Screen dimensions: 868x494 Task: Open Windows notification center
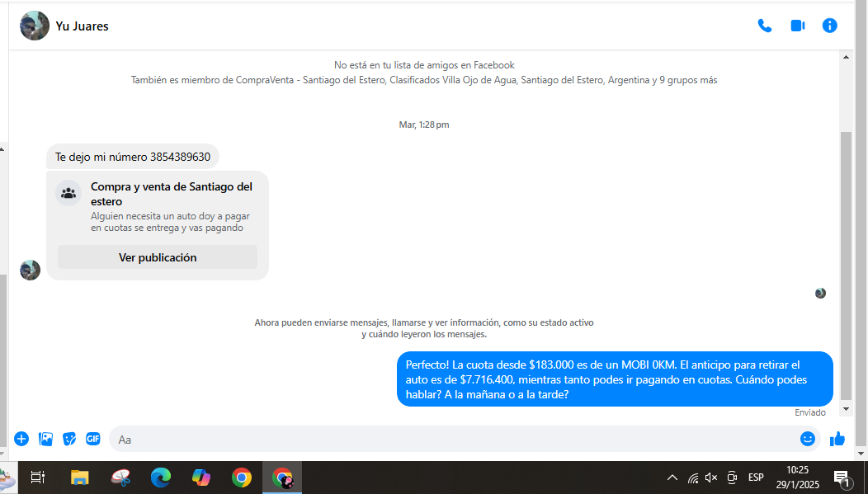click(842, 478)
